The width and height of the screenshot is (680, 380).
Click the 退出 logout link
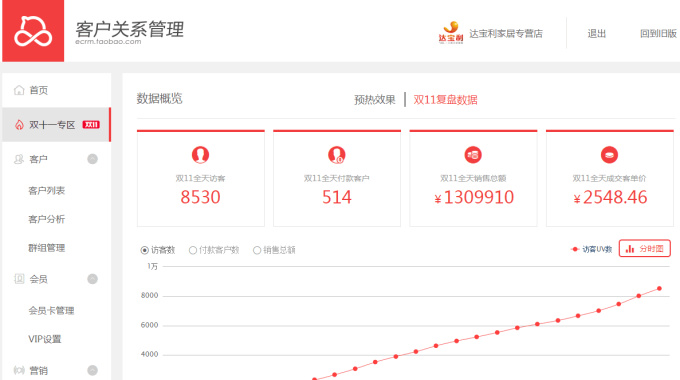(596, 33)
